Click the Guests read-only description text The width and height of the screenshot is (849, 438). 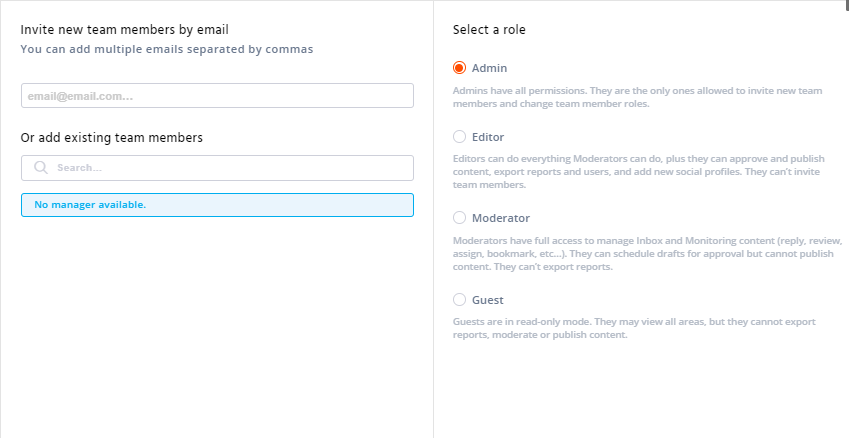coord(634,329)
